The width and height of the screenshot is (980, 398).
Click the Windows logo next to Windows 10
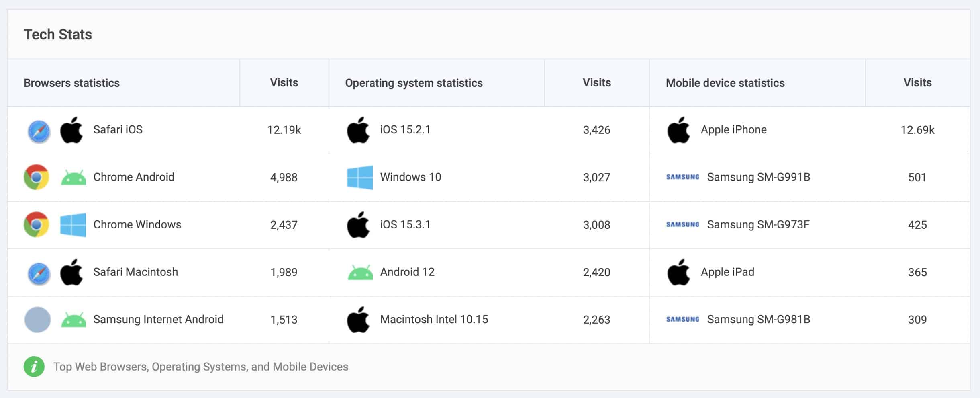pyautogui.click(x=360, y=177)
